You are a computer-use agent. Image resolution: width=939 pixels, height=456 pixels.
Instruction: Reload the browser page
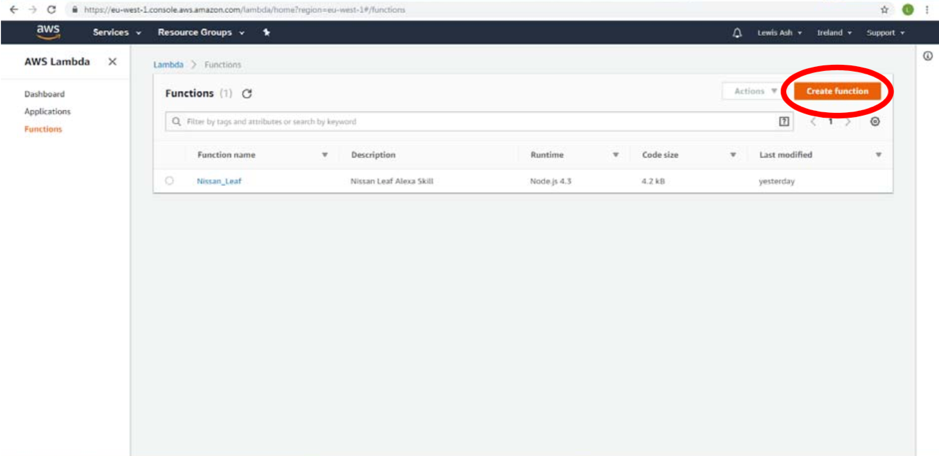(x=52, y=10)
